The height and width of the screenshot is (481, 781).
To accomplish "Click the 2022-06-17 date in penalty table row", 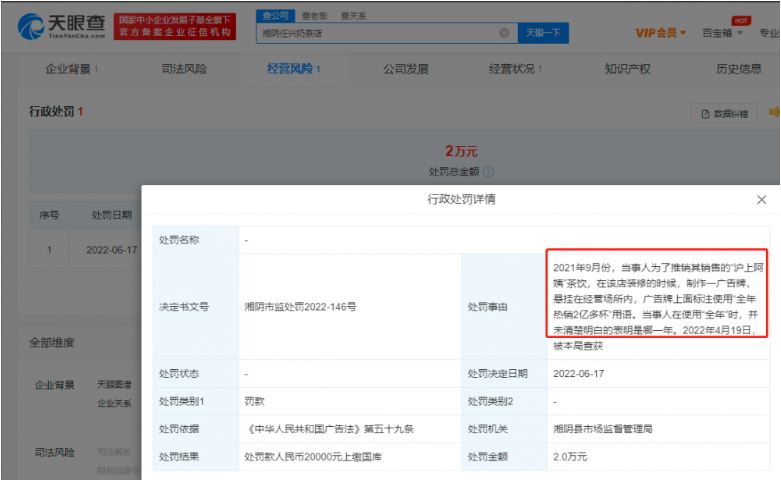I will coord(112,250).
